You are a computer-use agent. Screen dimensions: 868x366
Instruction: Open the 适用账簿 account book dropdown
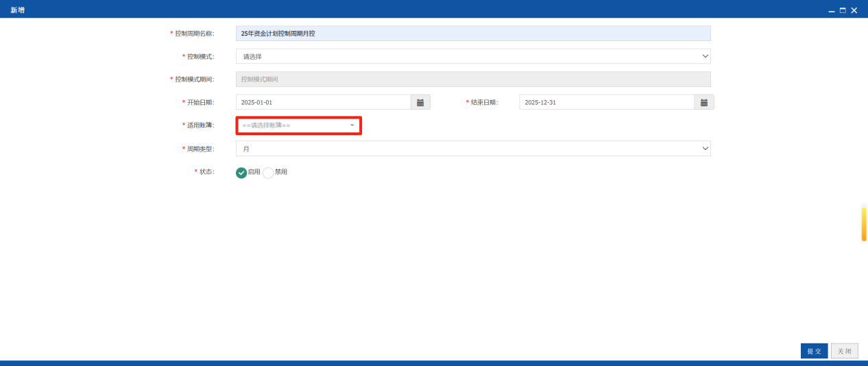point(298,125)
